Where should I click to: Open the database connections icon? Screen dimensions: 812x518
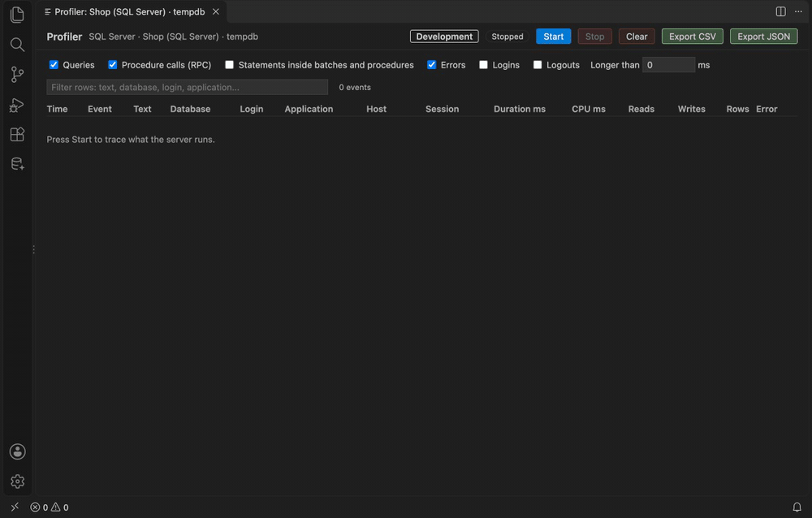[x=17, y=164]
